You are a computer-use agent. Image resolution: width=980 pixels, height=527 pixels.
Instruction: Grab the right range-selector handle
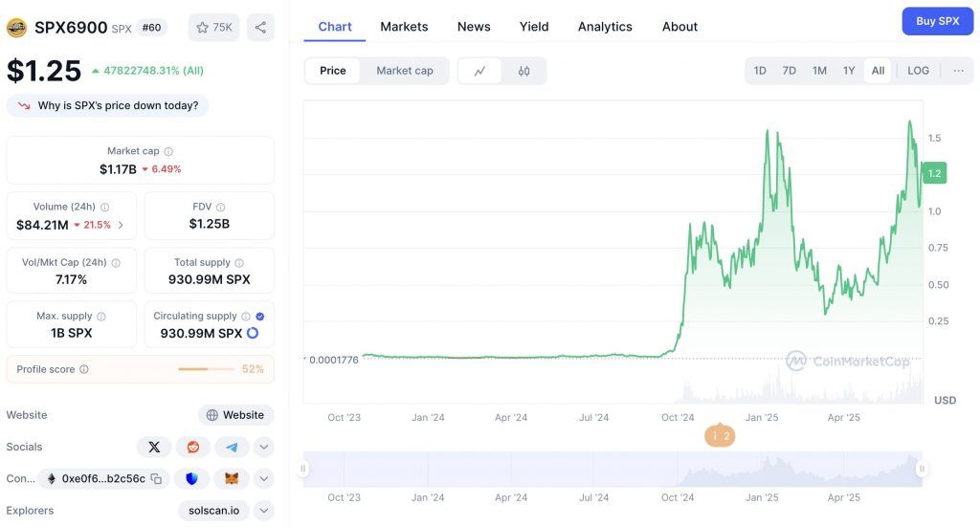point(922,469)
